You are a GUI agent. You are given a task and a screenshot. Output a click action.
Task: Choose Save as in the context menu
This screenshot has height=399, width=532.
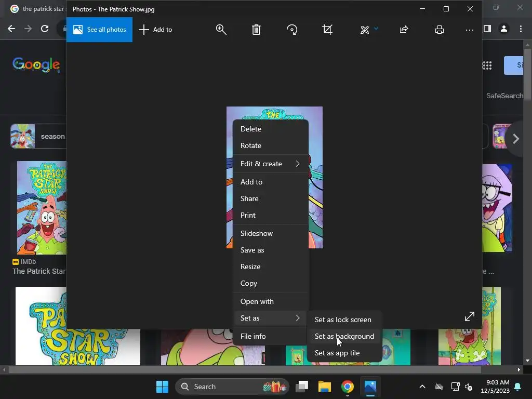click(270, 250)
